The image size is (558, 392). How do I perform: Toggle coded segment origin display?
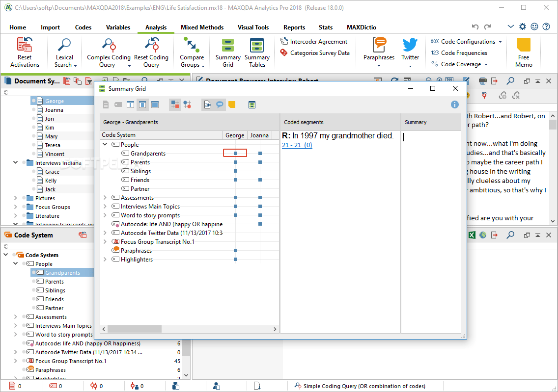click(207, 105)
